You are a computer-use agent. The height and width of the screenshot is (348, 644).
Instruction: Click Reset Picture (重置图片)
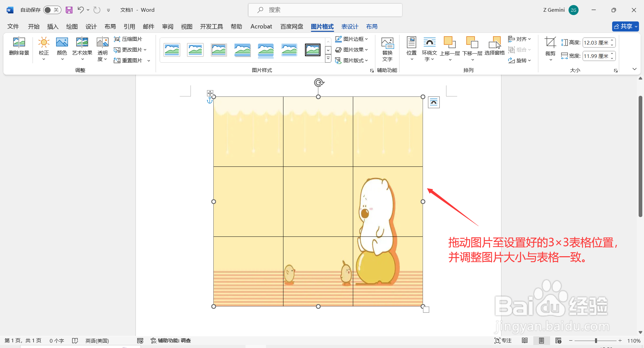click(128, 61)
